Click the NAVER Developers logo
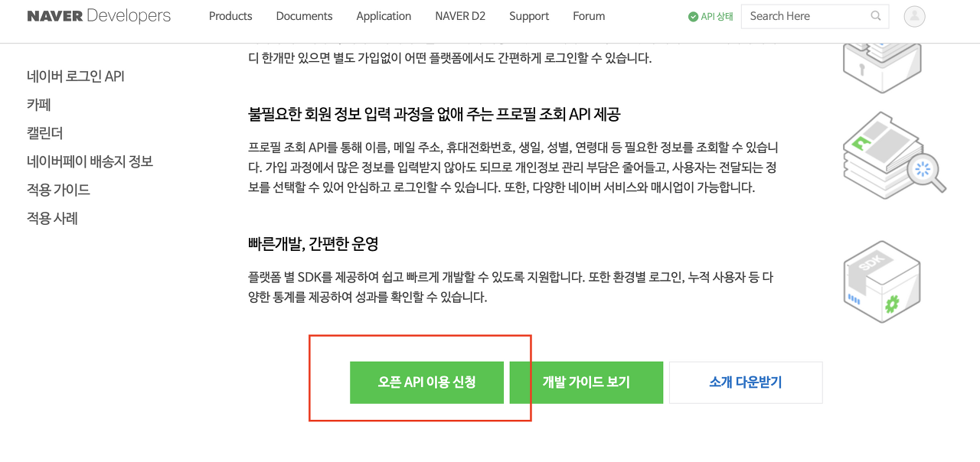980x462 pixels. (x=99, y=16)
